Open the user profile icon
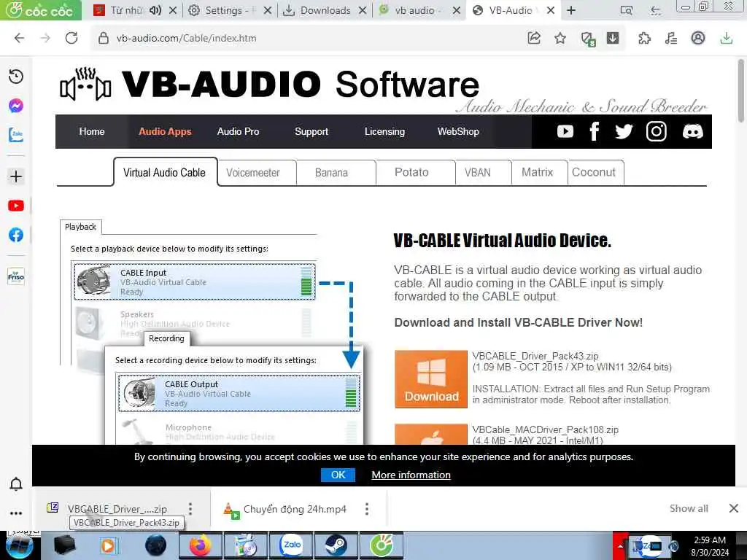 coord(698,38)
